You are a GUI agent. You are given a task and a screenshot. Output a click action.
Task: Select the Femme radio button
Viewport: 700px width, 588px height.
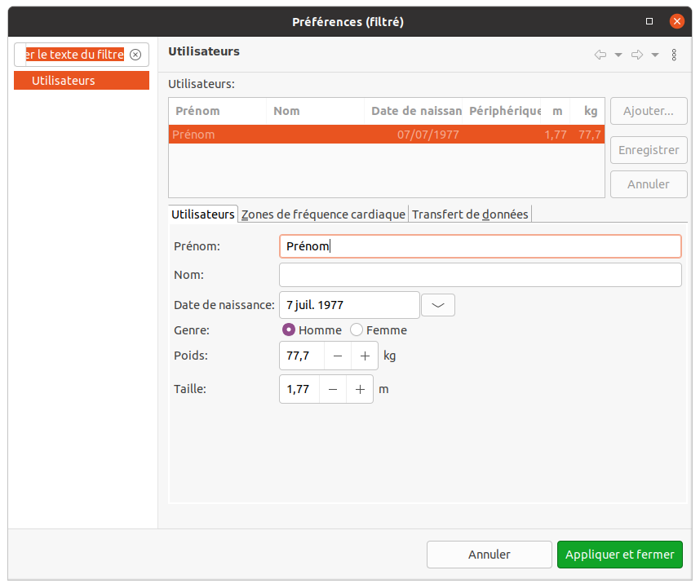coord(357,330)
